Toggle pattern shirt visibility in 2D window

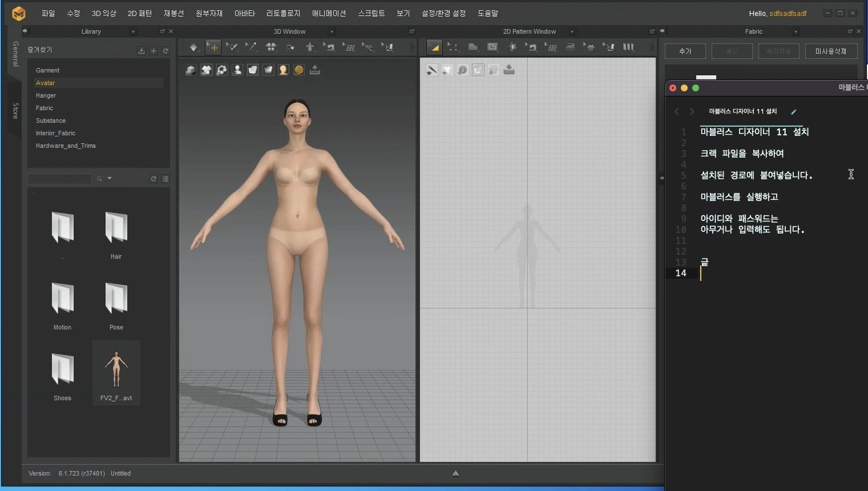point(447,70)
